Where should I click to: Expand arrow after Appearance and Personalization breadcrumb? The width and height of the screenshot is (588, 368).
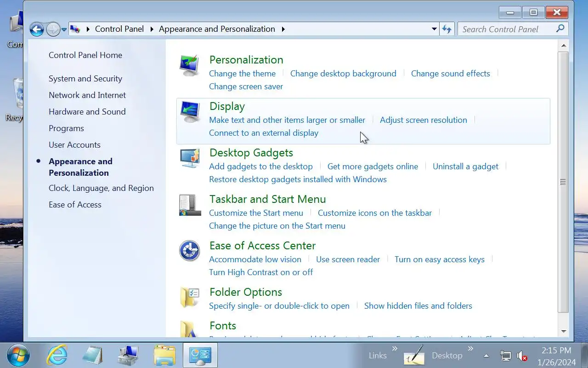pyautogui.click(x=283, y=29)
